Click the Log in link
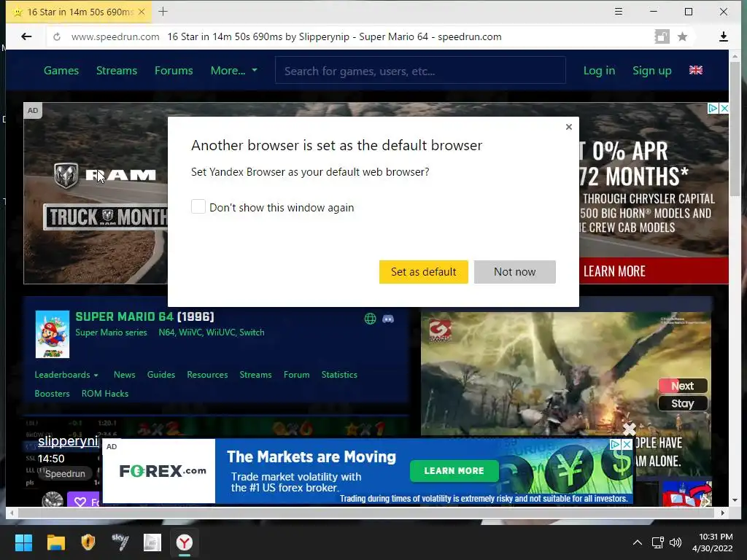The image size is (747, 560). pyautogui.click(x=599, y=71)
